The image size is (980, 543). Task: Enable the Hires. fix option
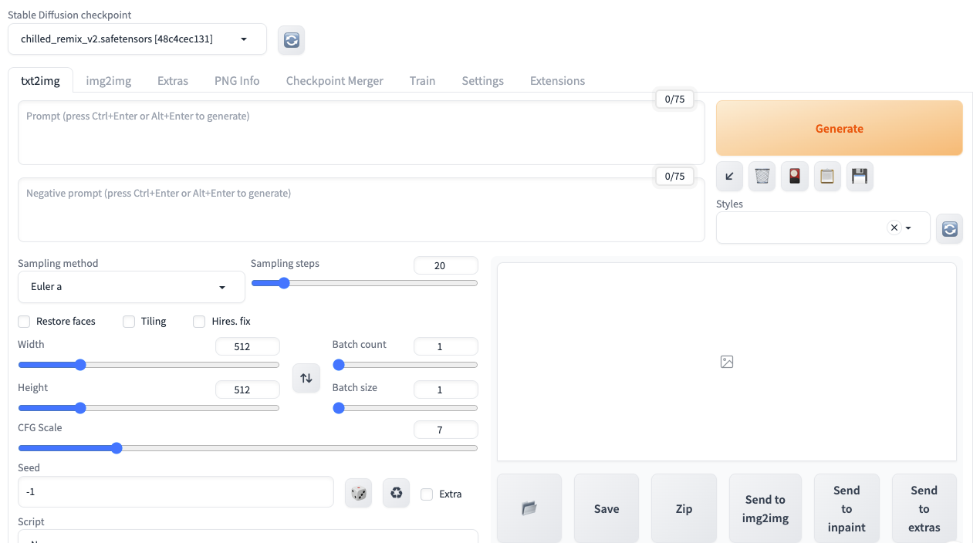(x=199, y=322)
